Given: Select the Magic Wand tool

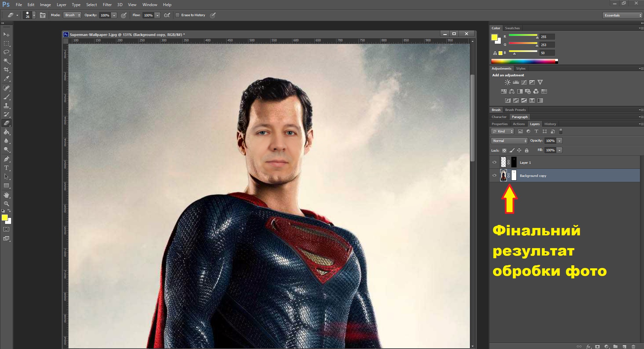Looking at the screenshot, I should [x=6, y=61].
